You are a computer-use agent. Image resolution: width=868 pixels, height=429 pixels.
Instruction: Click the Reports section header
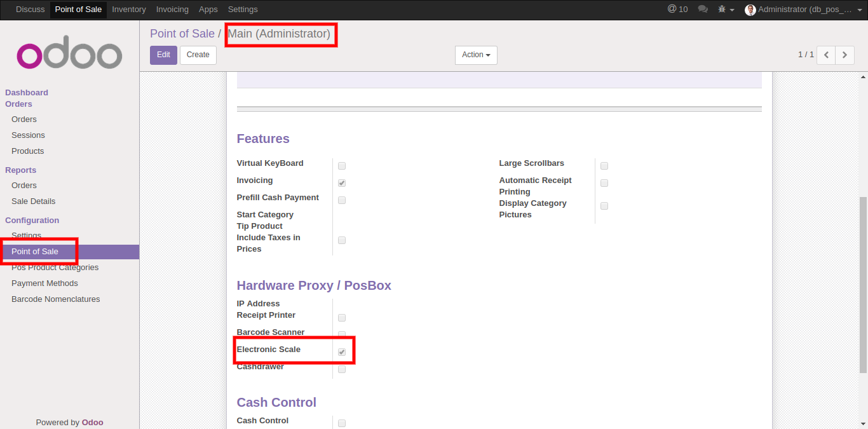click(21, 170)
